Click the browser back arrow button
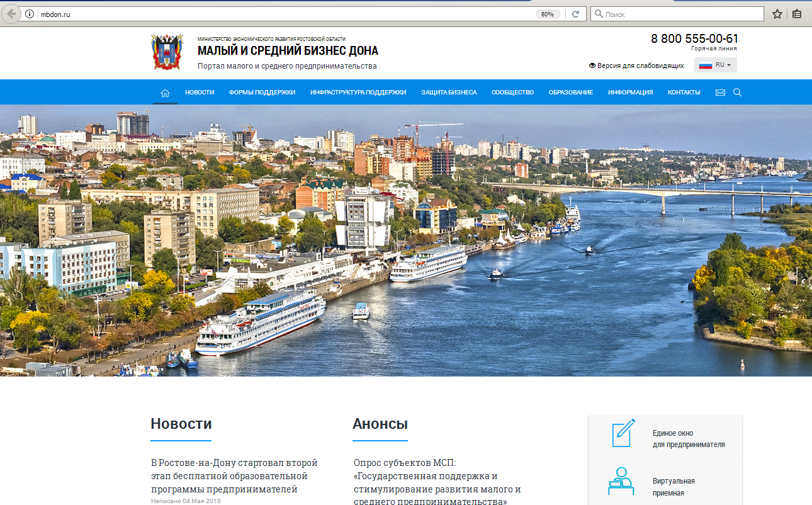The width and height of the screenshot is (812, 505). (x=11, y=14)
